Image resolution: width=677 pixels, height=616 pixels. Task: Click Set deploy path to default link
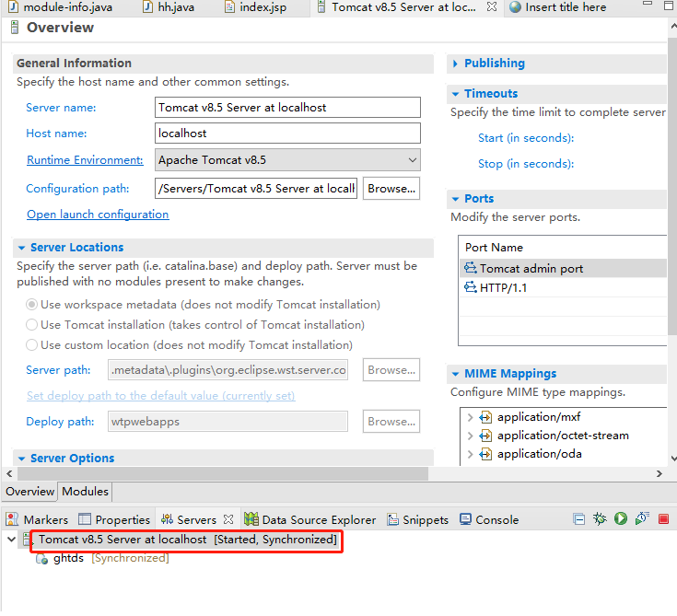click(160, 396)
